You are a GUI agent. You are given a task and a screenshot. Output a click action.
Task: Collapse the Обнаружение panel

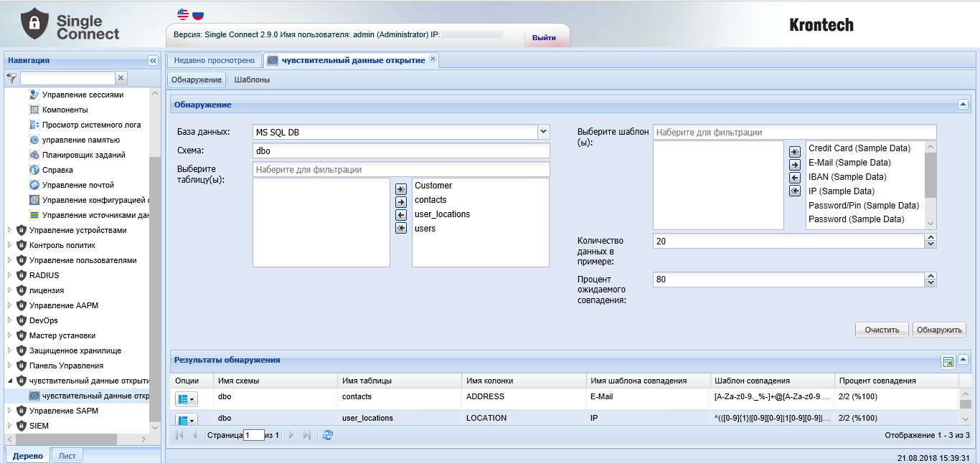[x=963, y=105]
